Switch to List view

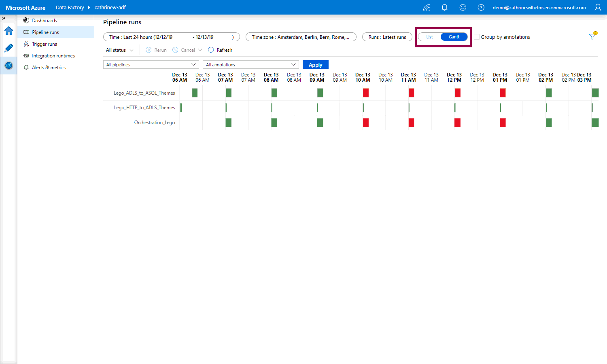[429, 37]
